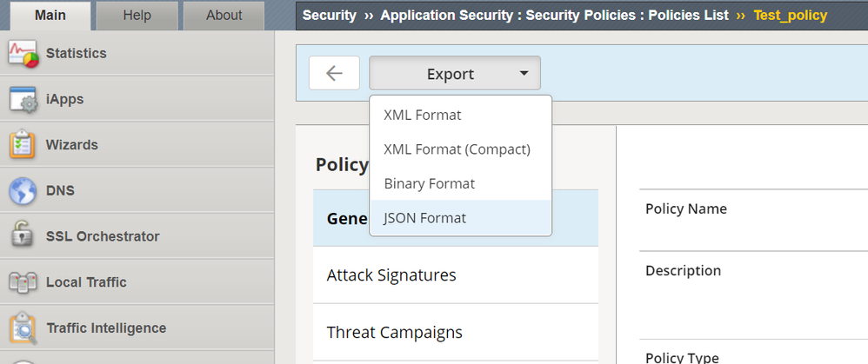Click the DNS globe icon
This screenshot has width=868, height=364.
(x=23, y=190)
